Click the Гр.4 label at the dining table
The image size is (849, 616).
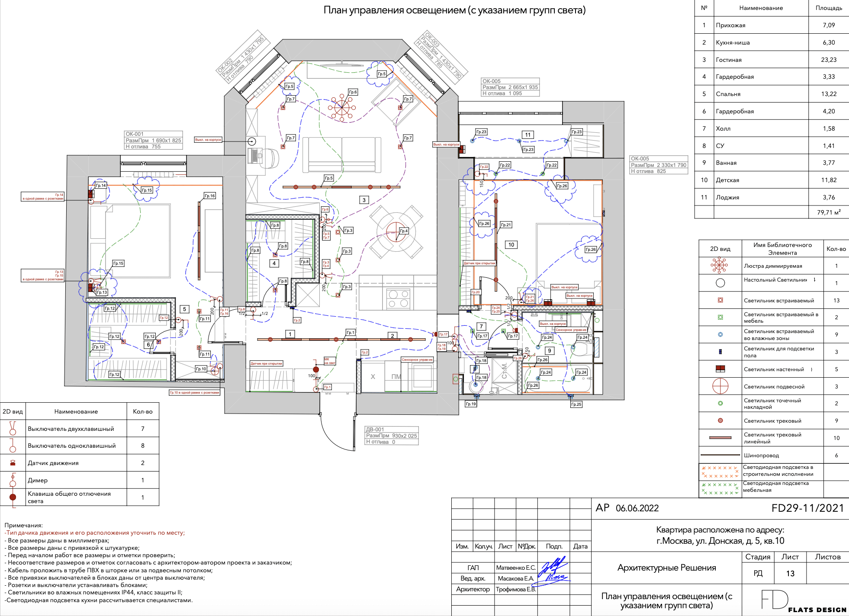pos(404,231)
